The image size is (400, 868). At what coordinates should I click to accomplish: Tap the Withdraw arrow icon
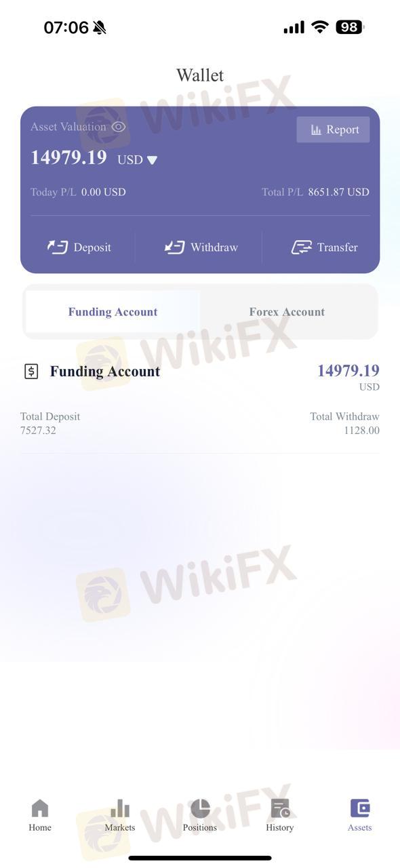[174, 247]
